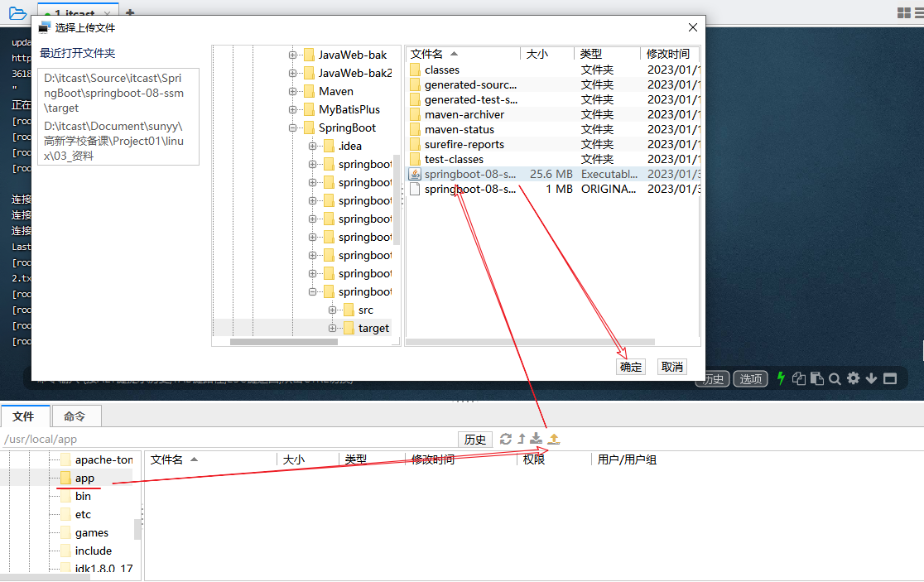Click the download icon in file toolbar
924x582 pixels.
537,439
